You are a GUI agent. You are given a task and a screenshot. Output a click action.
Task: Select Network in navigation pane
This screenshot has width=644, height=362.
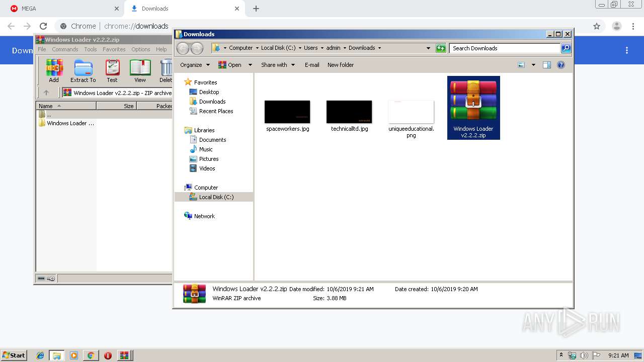[x=200, y=216]
